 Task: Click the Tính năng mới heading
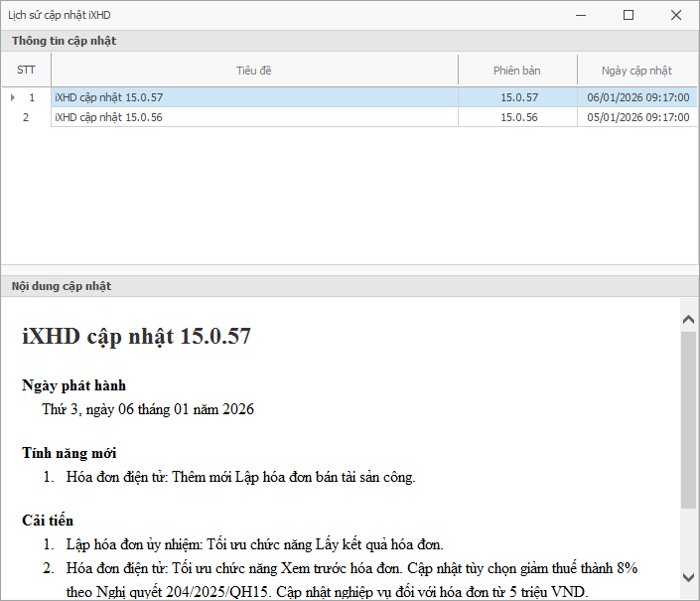click(x=70, y=453)
